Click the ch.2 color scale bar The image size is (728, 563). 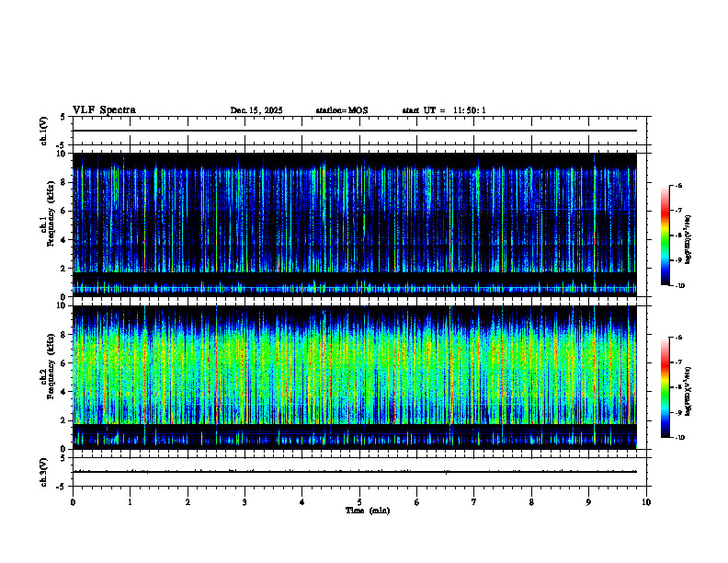click(x=665, y=387)
